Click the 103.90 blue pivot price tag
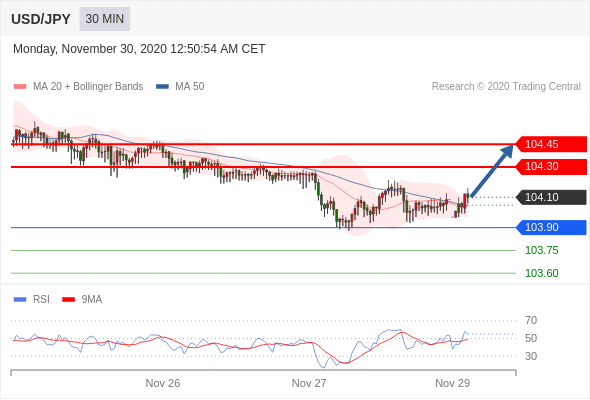 551,227
